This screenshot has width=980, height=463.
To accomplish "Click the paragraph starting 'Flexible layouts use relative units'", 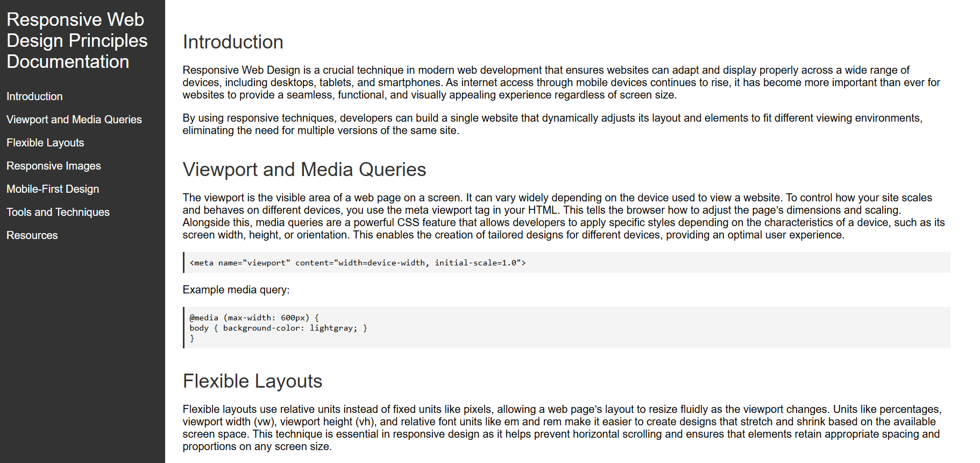I will coord(562,427).
